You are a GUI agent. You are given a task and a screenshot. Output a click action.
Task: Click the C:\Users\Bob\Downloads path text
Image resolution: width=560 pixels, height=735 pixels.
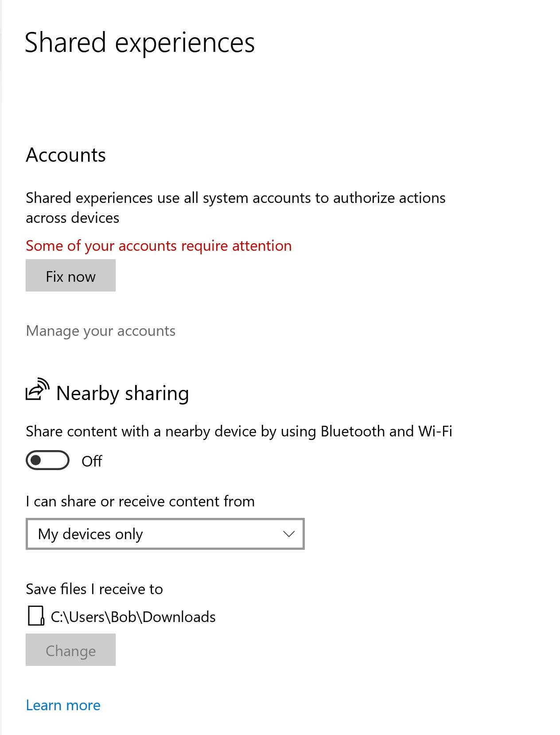[x=133, y=617]
